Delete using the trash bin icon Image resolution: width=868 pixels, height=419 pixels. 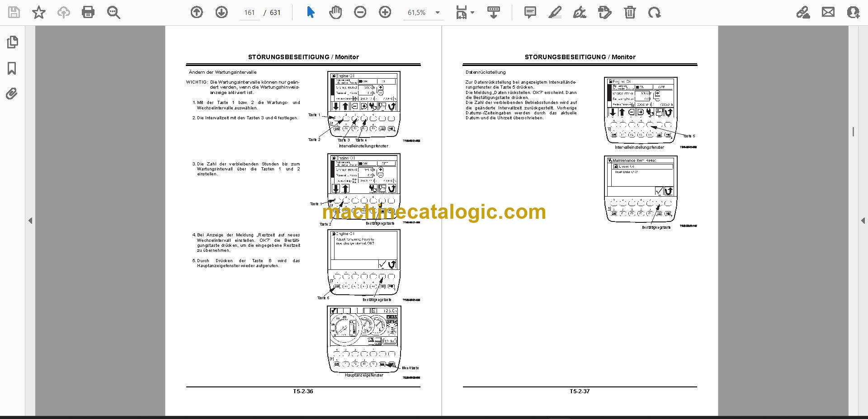click(x=630, y=12)
